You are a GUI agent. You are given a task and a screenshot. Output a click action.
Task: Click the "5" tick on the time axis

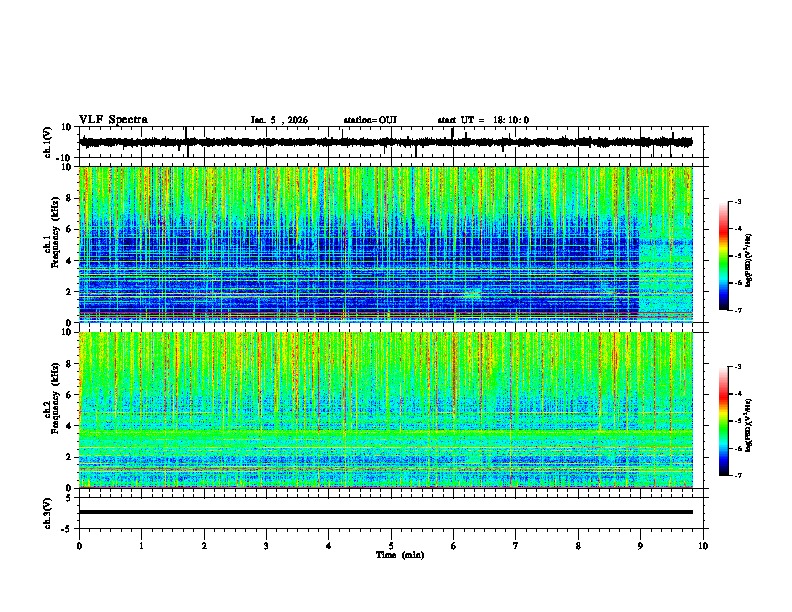pos(391,546)
